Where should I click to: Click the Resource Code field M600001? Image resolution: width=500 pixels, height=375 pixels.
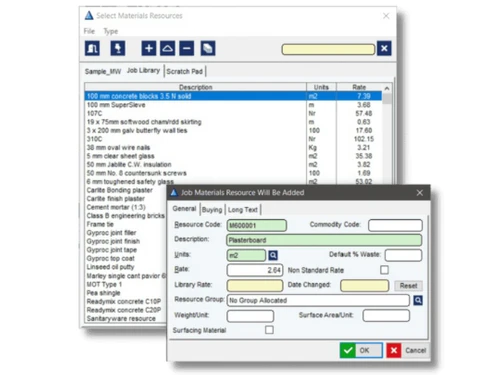pos(257,225)
